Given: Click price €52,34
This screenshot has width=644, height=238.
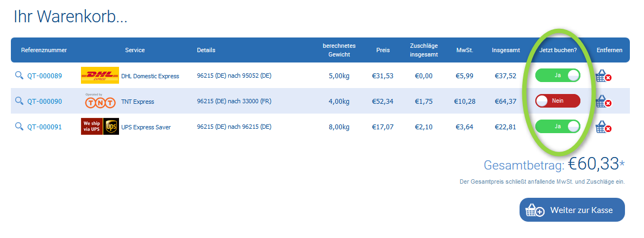Looking at the screenshot, I should click(383, 102).
